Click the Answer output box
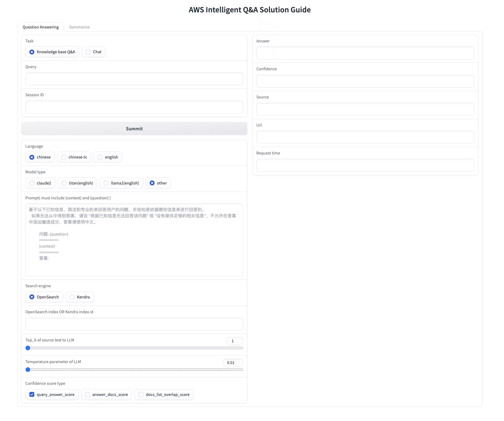This screenshot has width=504, height=421. tap(365, 53)
